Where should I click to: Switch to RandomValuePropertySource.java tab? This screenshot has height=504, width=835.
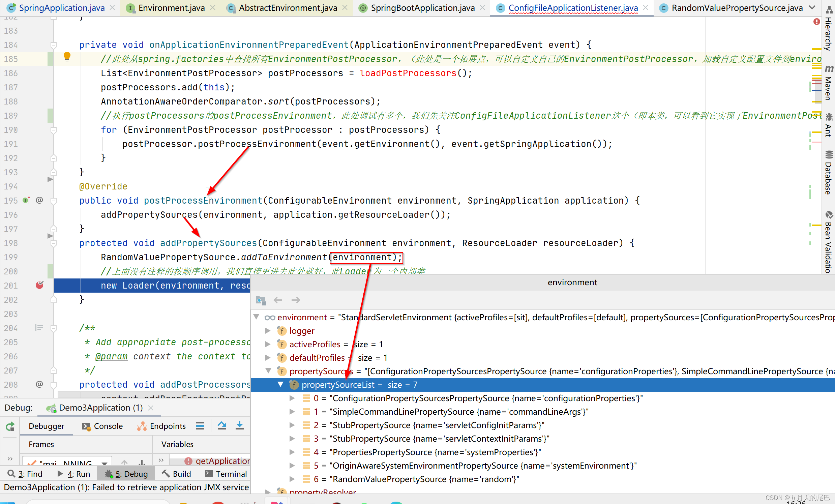coord(737,8)
